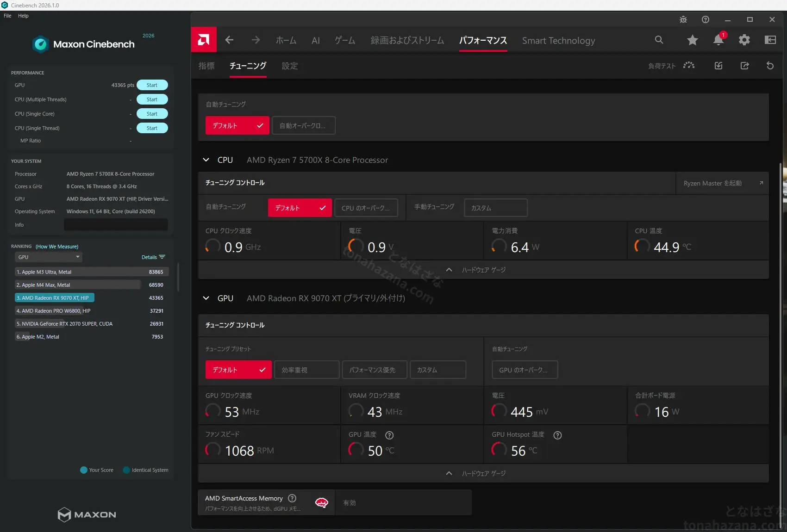Click the SmartAccess Memory 有効 field
The image size is (787, 532).
pos(403,503)
